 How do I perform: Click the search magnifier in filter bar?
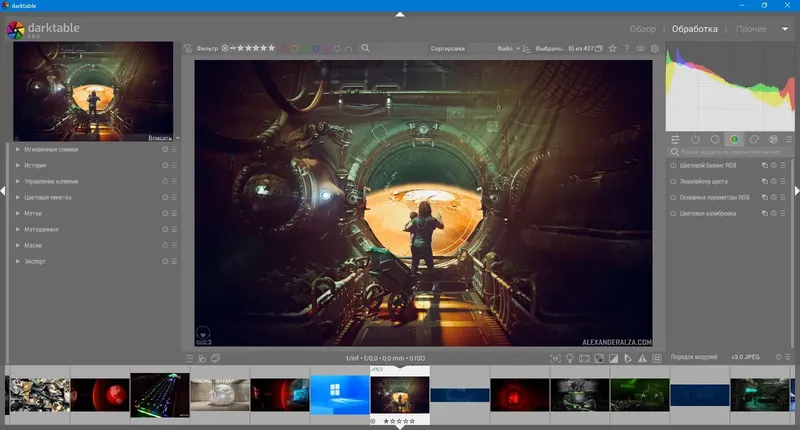coord(366,48)
